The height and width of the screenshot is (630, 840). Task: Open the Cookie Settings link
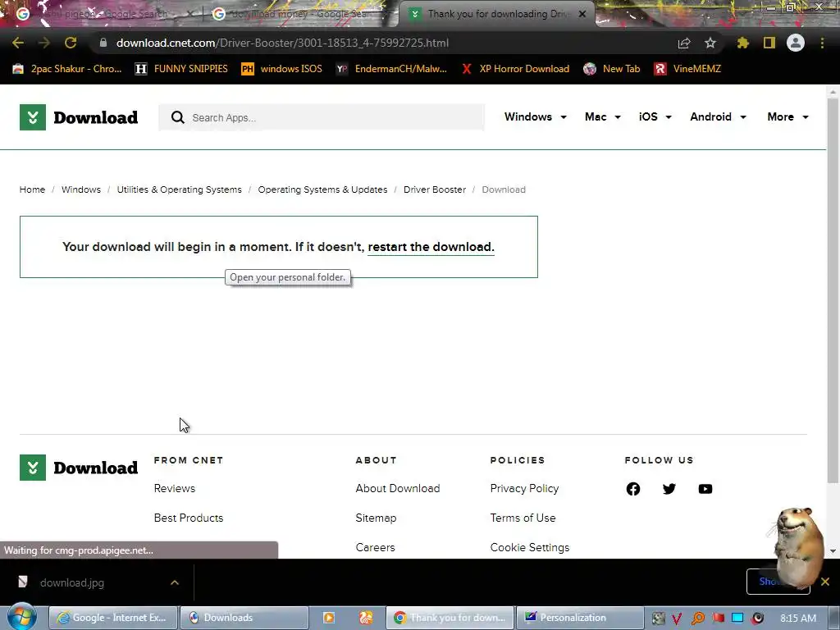(x=530, y=547)
